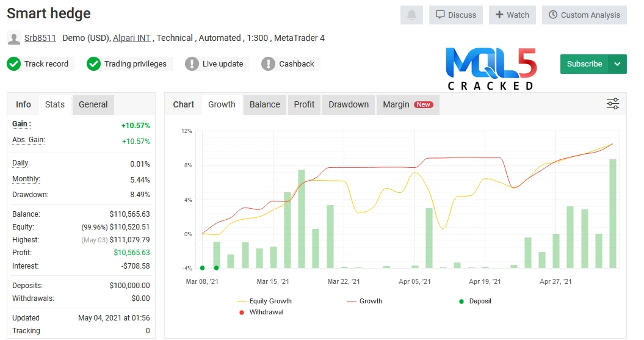Click the first green deposit marker
Viewport: 644px width, 340px height.
(202, 268)
